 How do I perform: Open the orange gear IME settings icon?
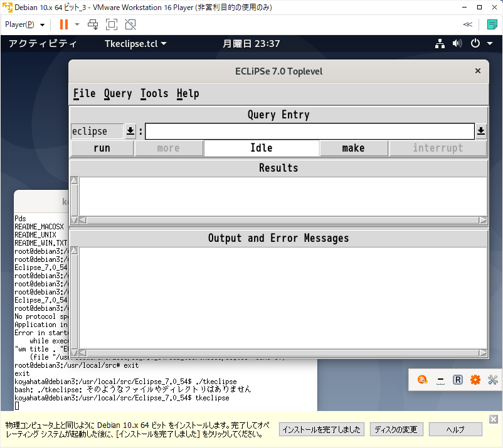(475, 380)
